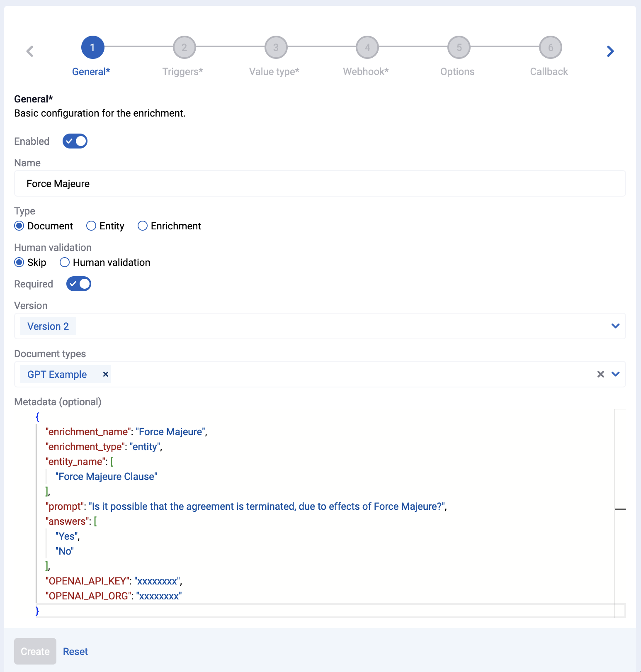Screen dimensions: 641x672
Task: Click the "OPENAI_API_KEY" line in metadata
Action: [114, 581]
